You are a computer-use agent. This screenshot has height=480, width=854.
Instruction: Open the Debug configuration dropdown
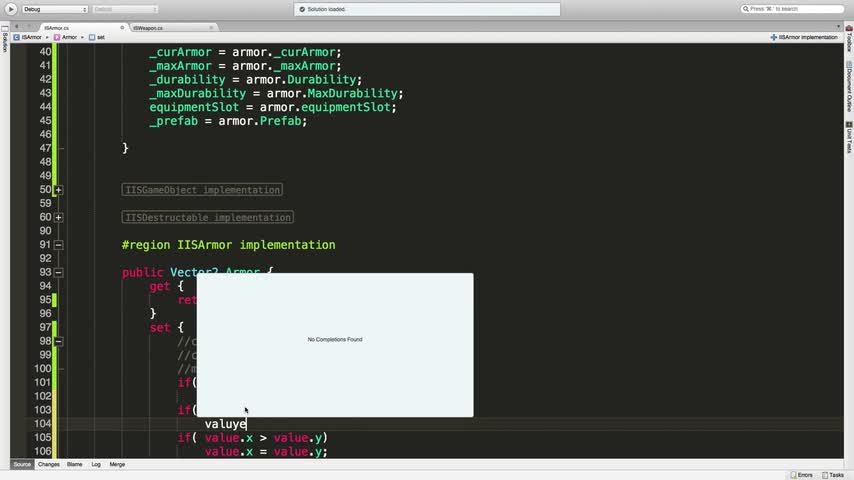click(x=54, y=9)
